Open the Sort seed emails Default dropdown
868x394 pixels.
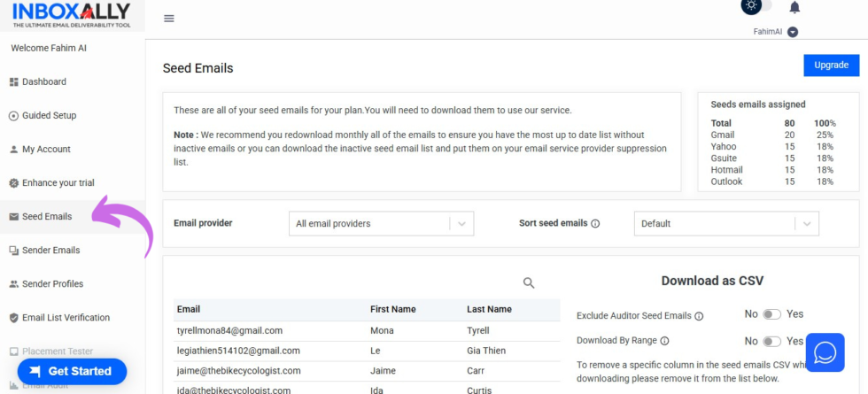726,223
